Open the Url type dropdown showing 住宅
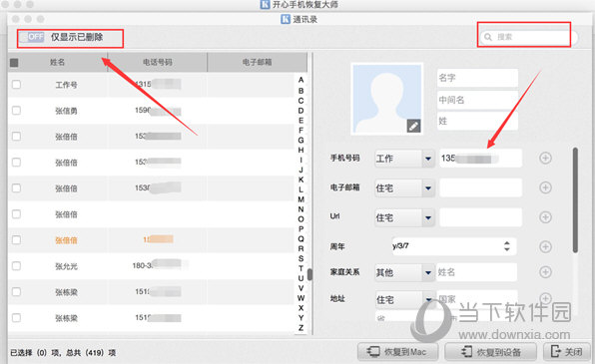The height and width of the screenshot is (364, 595). click(x=404, y=217)
